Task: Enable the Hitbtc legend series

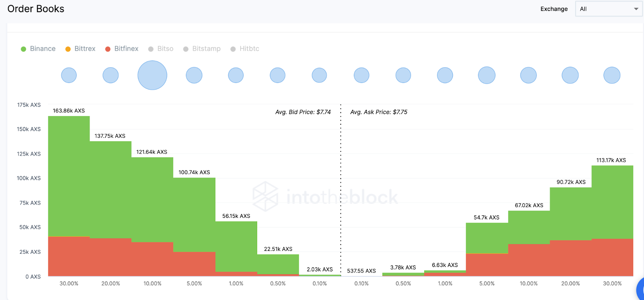Action: 245,49
